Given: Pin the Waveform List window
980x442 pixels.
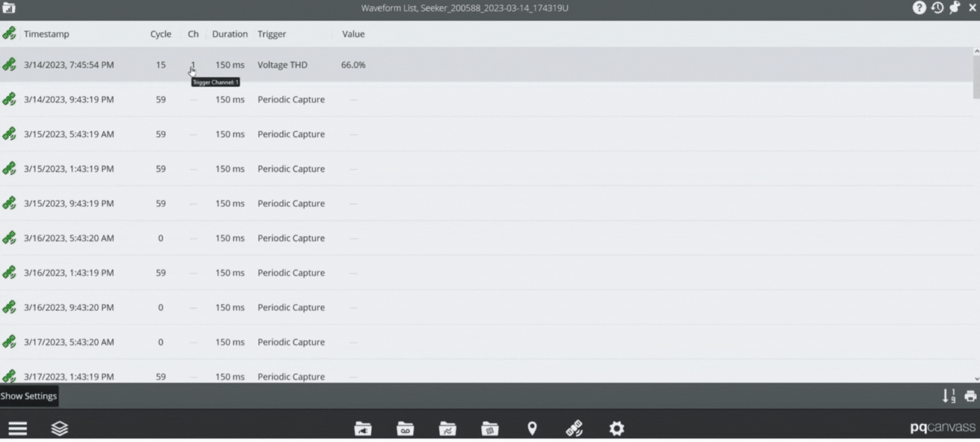Looking at the screenshot, I should pos(955,8).
